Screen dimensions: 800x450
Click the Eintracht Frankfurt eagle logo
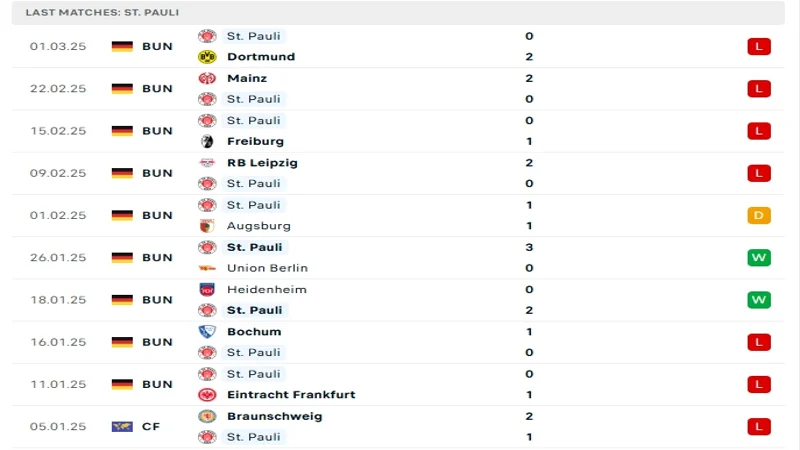(207, 395)
